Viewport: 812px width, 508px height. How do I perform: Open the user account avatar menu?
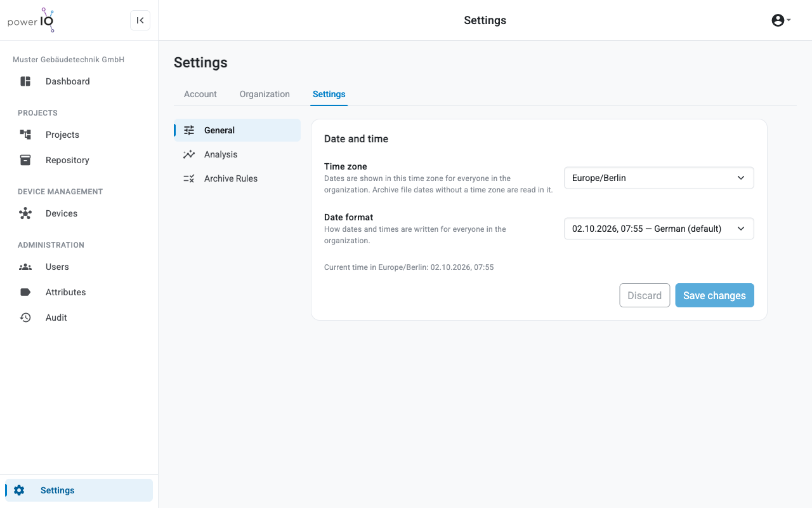pyautogui.click(x=778, y=20)
